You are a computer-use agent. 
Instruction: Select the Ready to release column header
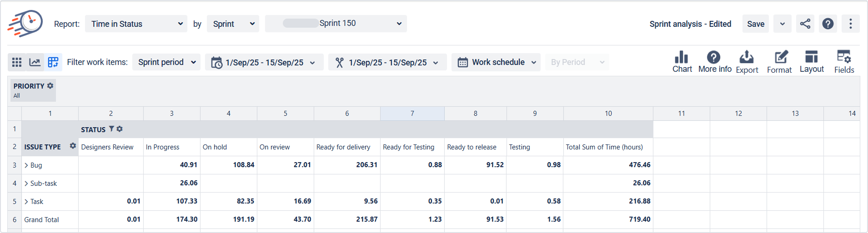point(476,147)
